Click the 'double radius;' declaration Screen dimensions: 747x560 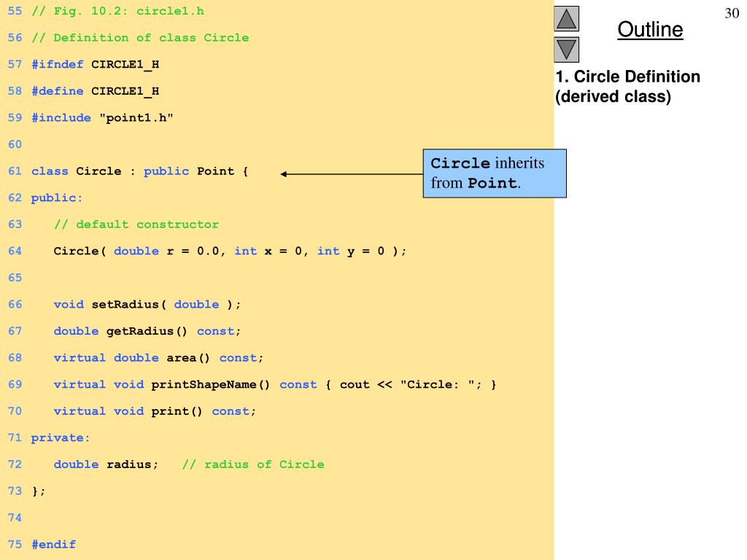click(x=106, y=464)
